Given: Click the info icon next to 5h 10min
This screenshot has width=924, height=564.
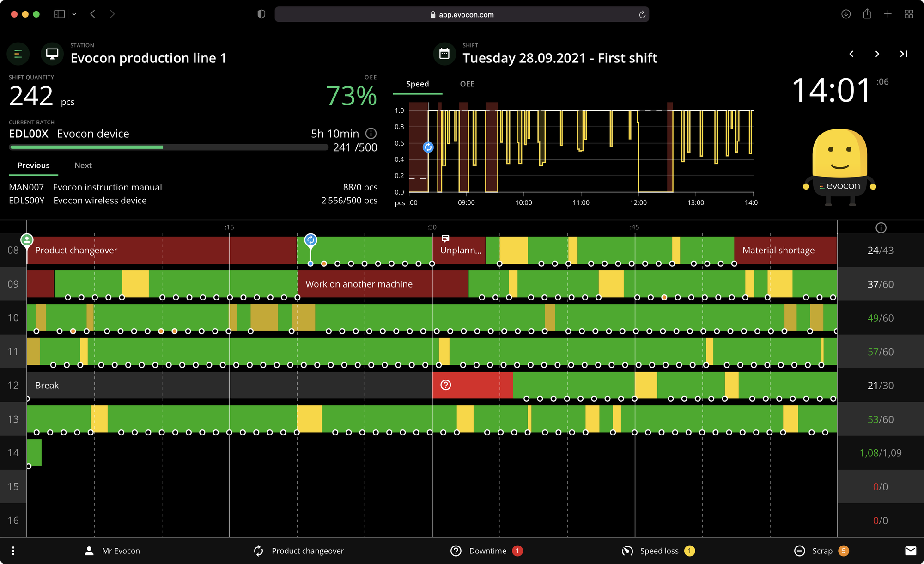Looking at the screenshot, I should click(x=371, y=134).
